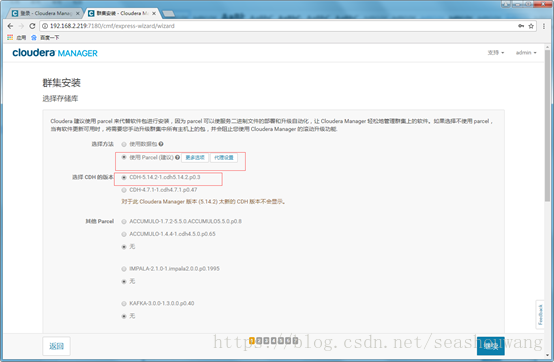Choose CDH-5.14.2-1.cdh5.14.2.p0.3 version
This screenshot has height=362, width=554.
point(124,177)
